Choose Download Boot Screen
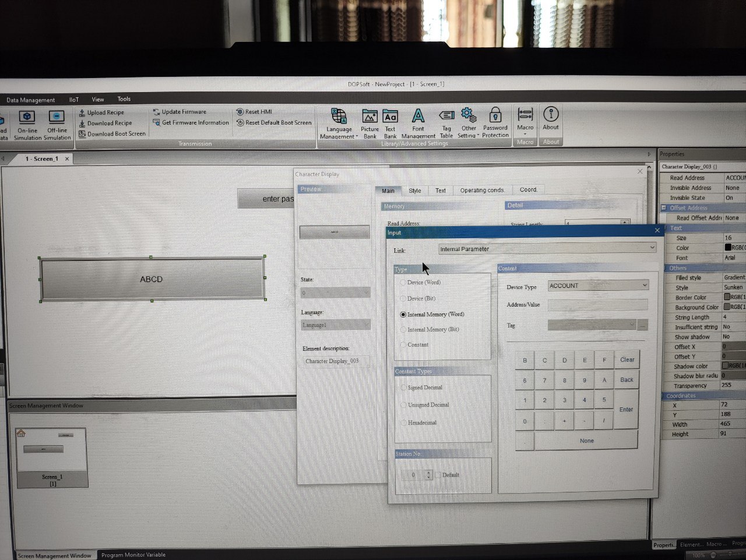Screen dimensions: 746x560 (112, 133)
